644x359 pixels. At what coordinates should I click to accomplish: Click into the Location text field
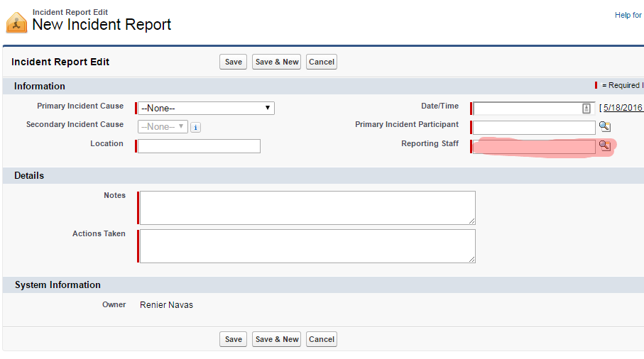point(199,146)
